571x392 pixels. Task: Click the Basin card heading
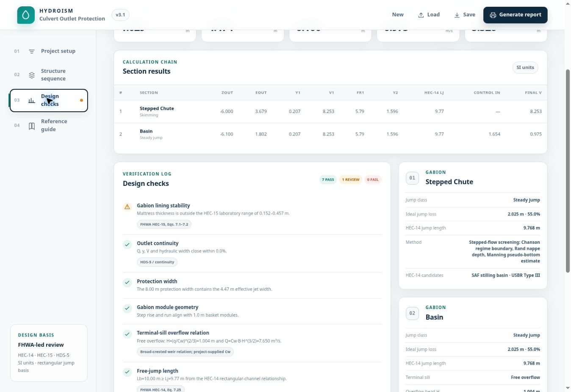click(434, 317)
